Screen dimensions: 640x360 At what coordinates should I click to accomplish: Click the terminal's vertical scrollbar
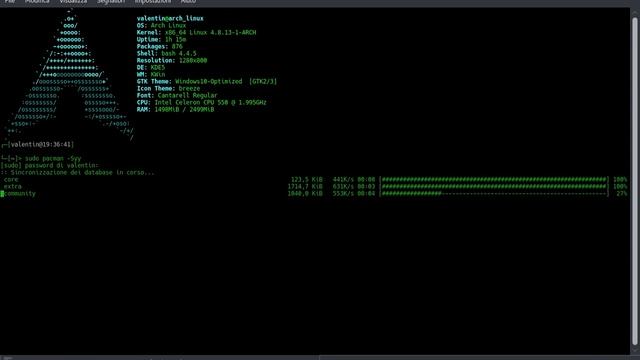[635, 180]
